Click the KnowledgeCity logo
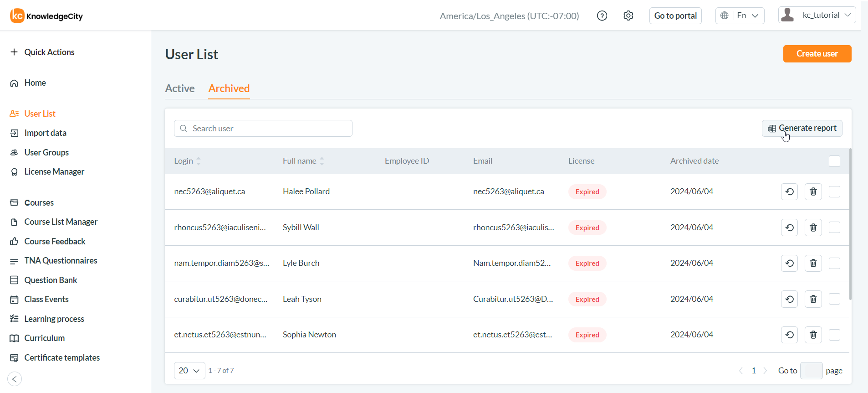Screen dimensions: 868x393 [46, 16]
